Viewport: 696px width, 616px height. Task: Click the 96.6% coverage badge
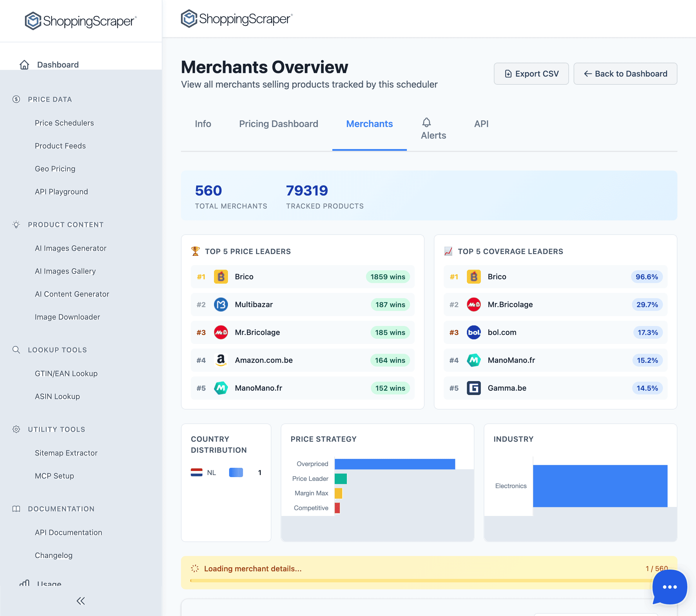[x=647, y=277]
